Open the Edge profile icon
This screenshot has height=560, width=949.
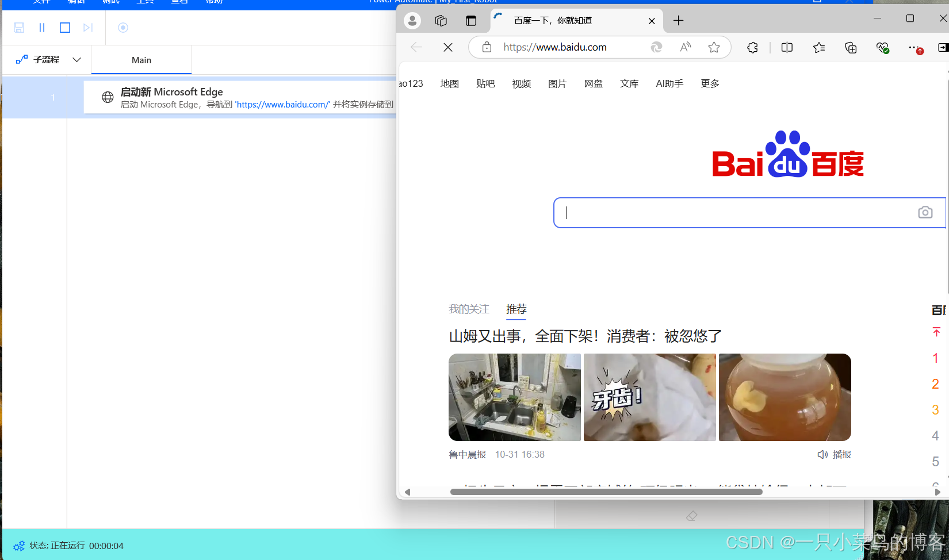(412, 21)
